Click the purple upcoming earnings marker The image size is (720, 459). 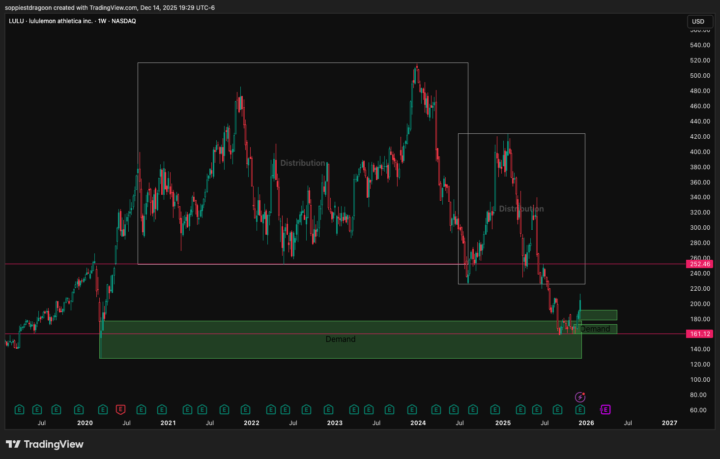[x=605, y=409]
